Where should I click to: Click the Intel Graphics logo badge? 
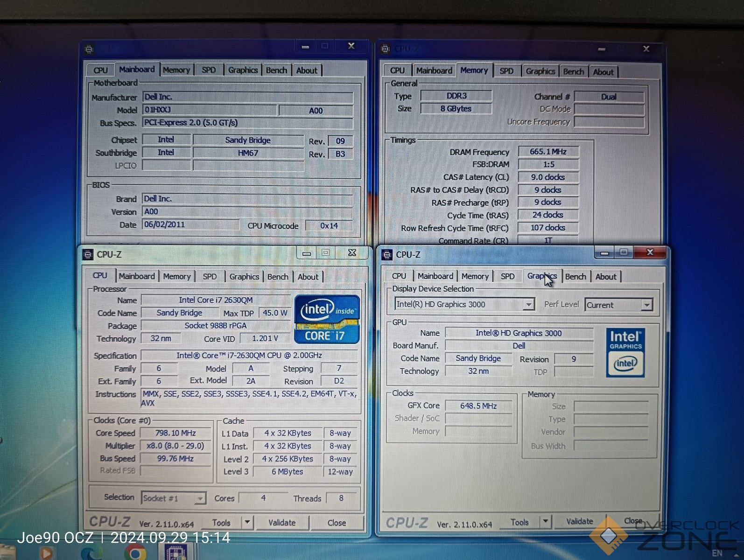(625, 353)
